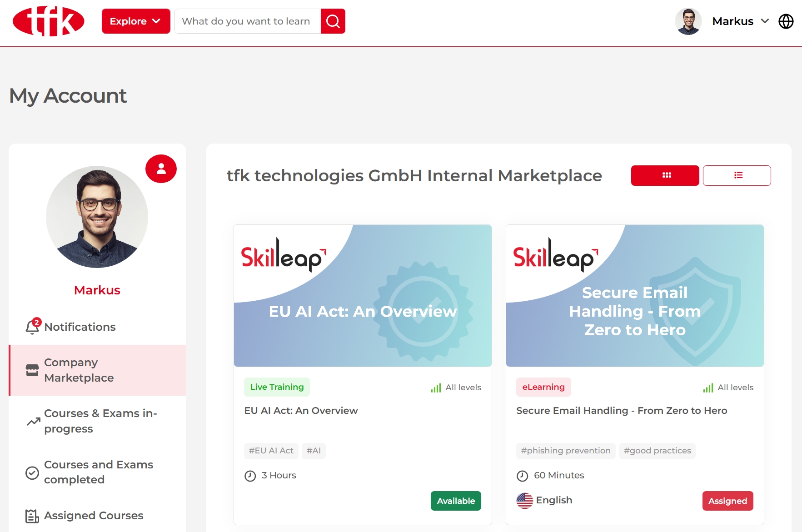Click Markus's avatar in the header
Viewport: 802px width, 532px height.
coord(688,21)
